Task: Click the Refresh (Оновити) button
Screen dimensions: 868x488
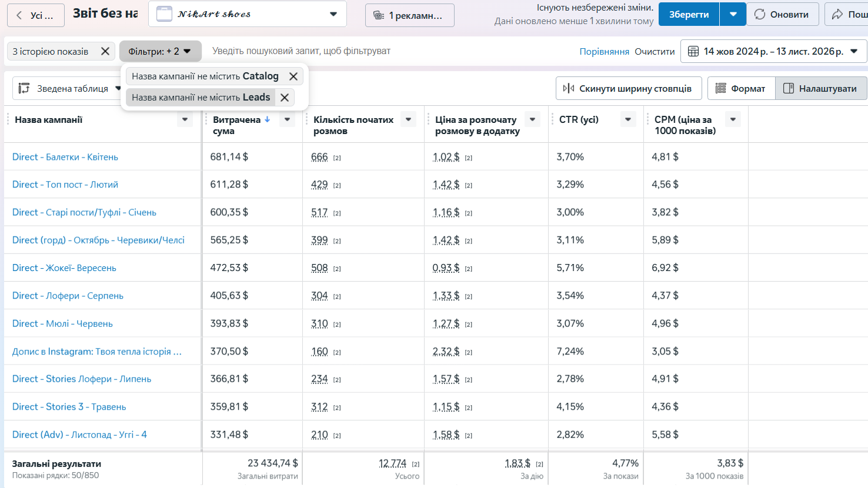Action: [782, 14]
